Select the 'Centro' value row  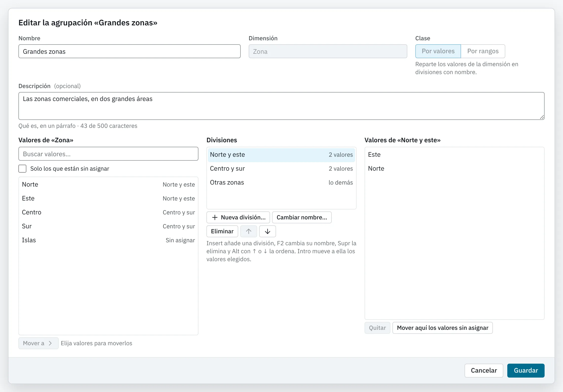[x=108, y=212]
